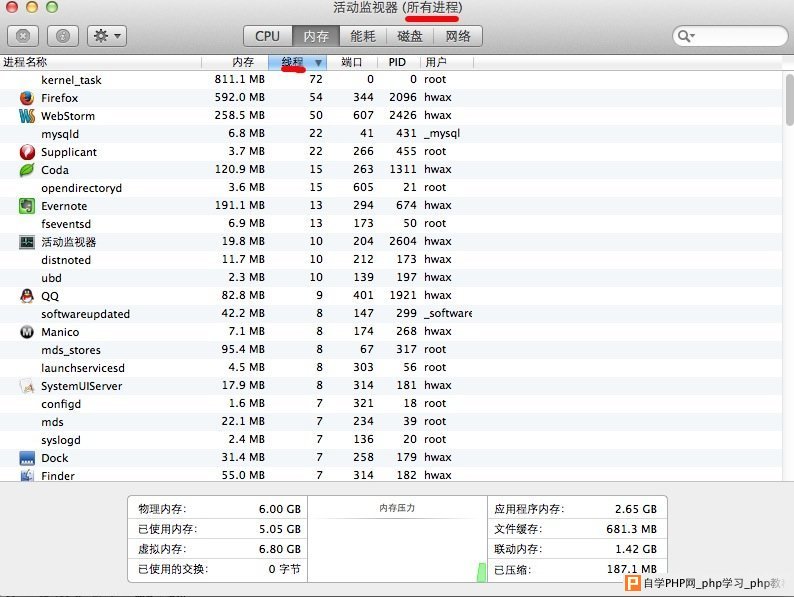Open the 网络 tab
The width and height of the screenshot is (794, 597).
pyautogui.click(x=458, y=36)
